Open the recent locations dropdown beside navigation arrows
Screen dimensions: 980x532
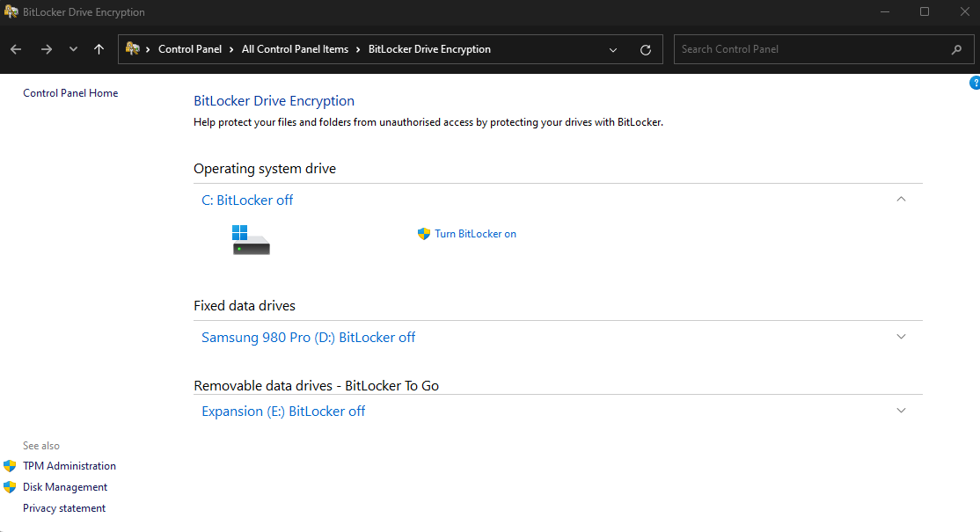(x=73, y=49)
